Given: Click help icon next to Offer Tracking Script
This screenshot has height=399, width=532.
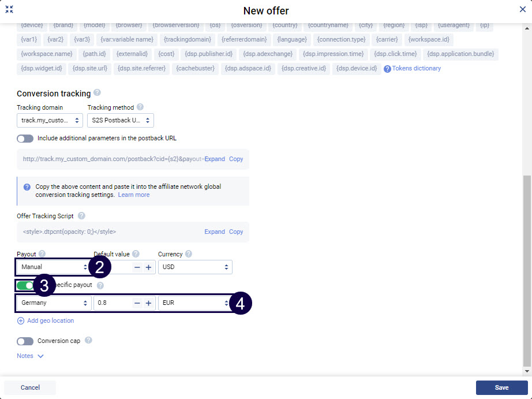Looking at the screenshot, I should pos(81,216).
